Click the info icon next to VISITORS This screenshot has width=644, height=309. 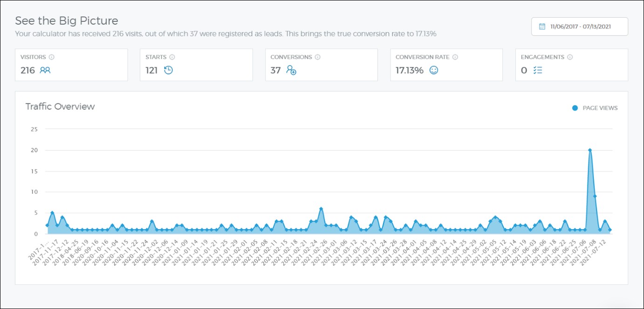(52, 57)
